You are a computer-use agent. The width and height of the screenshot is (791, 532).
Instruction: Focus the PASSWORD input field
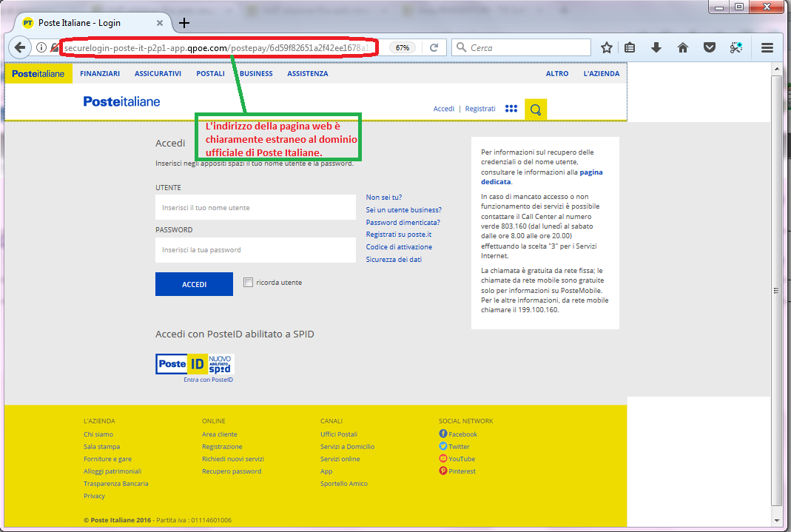tap(255, 250)
